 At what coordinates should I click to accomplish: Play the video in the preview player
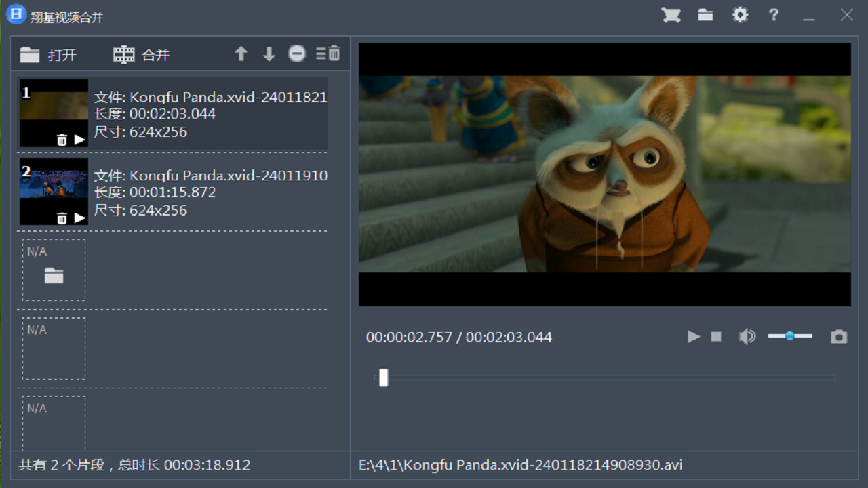point(693,337)
